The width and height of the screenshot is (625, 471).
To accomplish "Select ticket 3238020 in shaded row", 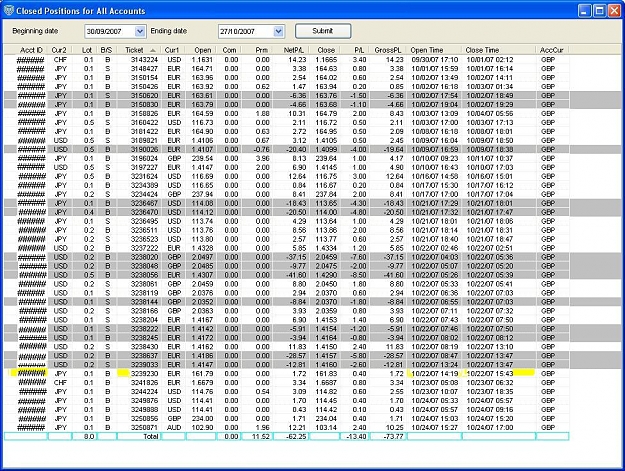I will point(144,257).
